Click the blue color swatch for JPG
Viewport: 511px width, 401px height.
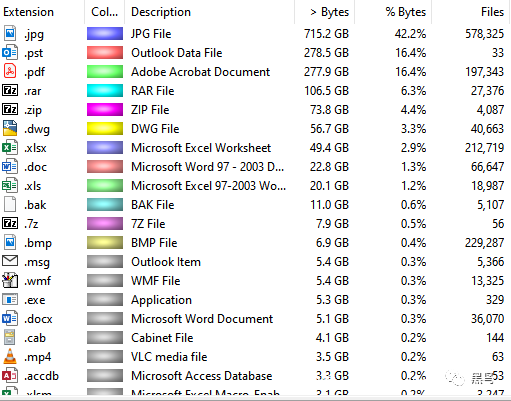105,34
